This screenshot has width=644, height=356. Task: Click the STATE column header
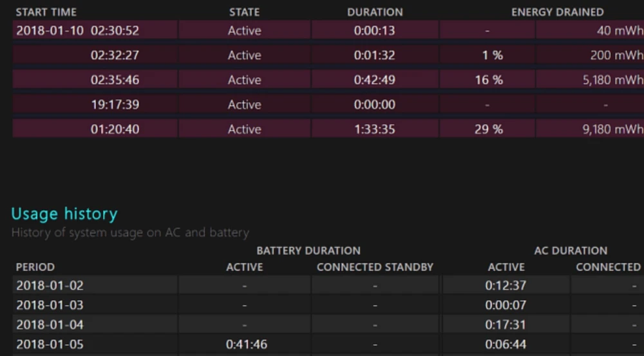pos(244,12)
